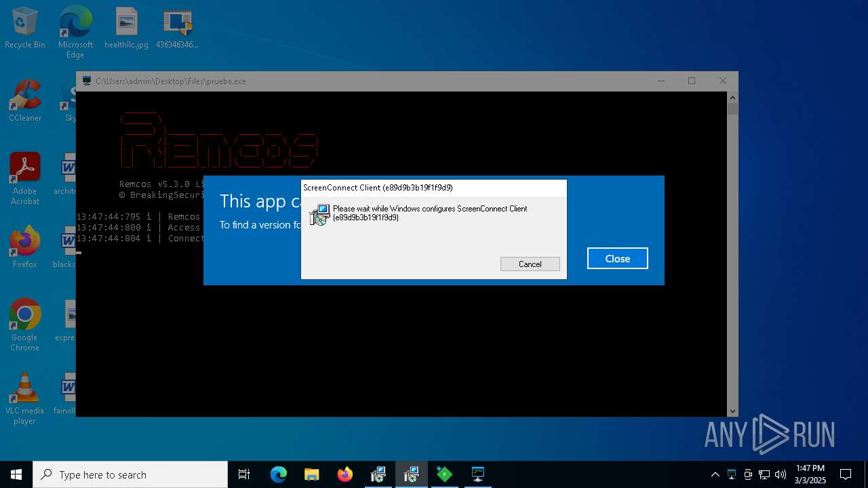
Task: Click the prueba.exe scroll up arrow
Action: click(x=732, y=98)
